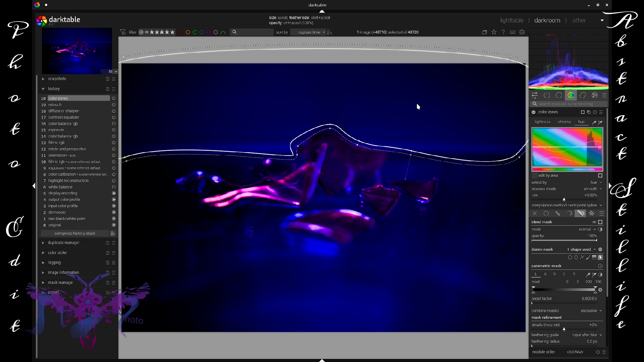Expand the duplicate manager panel
The image size is (644, 362).
[x=43, y=243]
